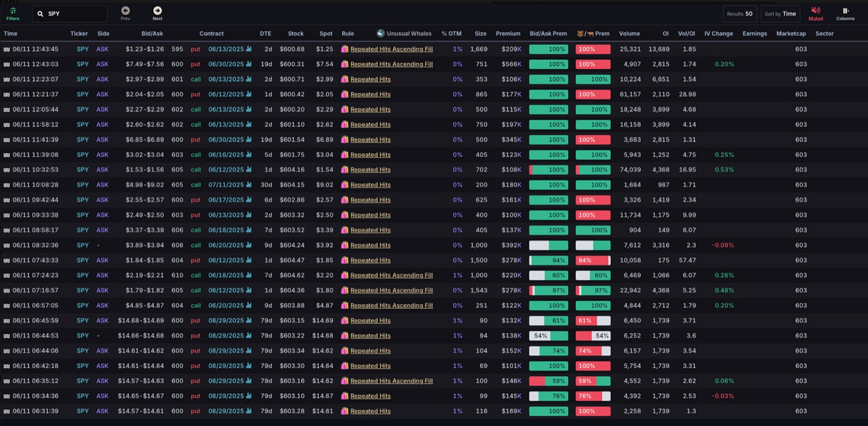
Task: Go to the Next results page
Action: 157,13
